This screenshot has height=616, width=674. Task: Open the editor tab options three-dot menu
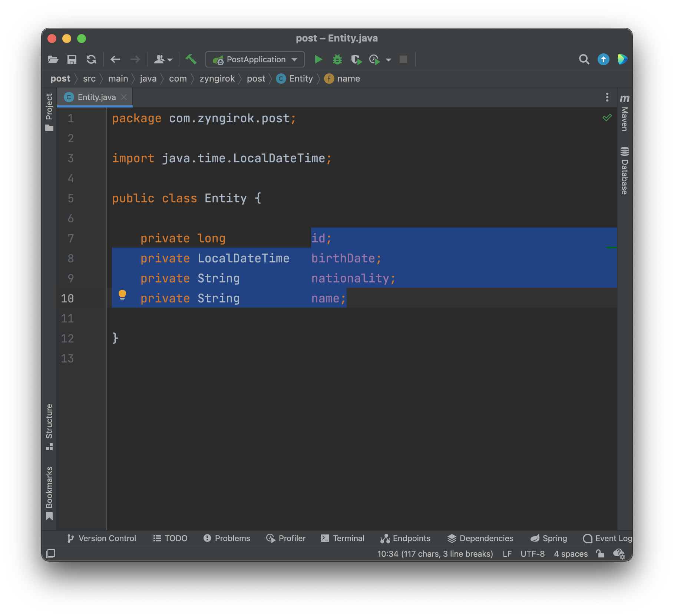[x=607, y=97]
